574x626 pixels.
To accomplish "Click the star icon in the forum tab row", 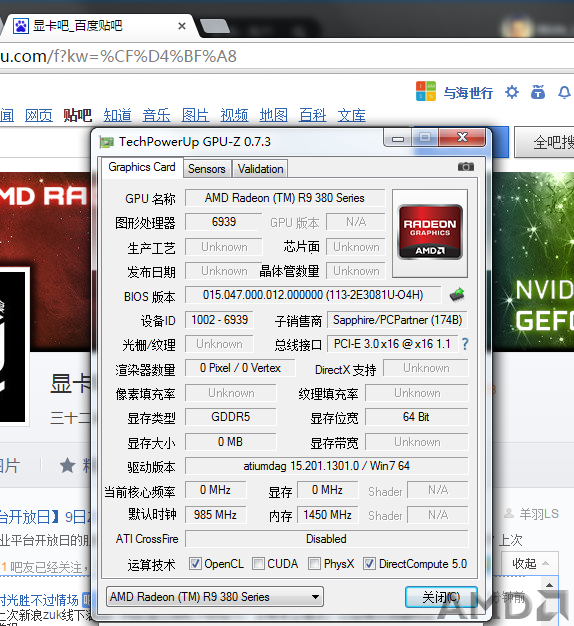I will (x=67, y=466).
